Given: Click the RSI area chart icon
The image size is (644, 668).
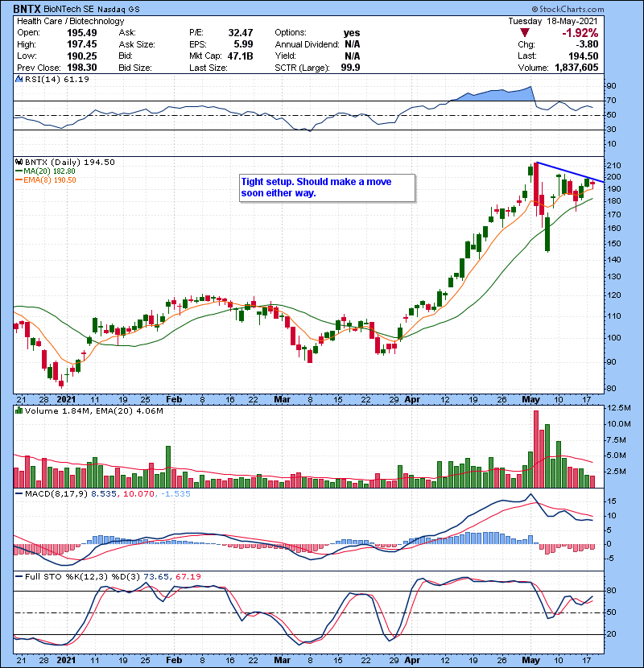Looking at the screenshot, I should point(19,79).
